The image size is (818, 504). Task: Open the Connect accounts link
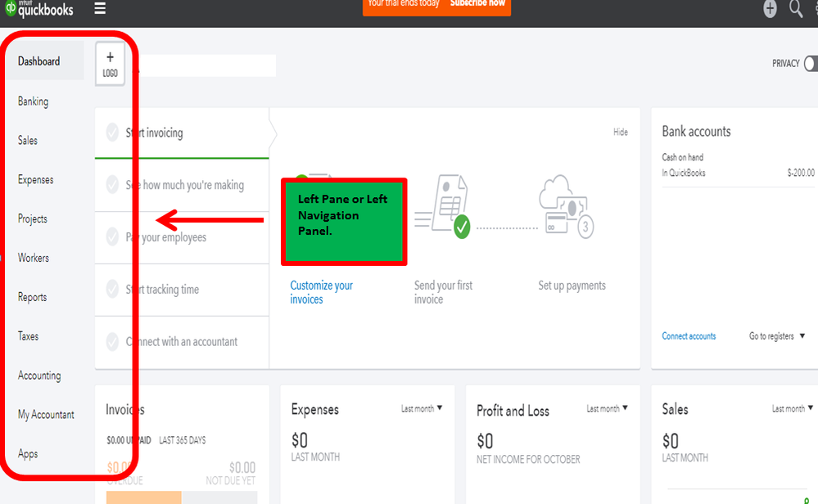(689, 336)
